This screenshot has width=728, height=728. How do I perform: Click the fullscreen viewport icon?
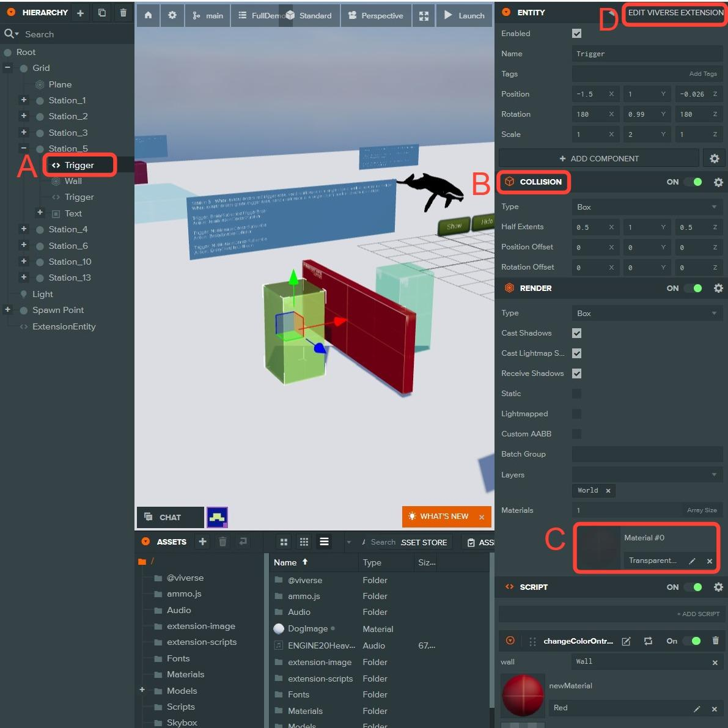[x=424, y=16]
